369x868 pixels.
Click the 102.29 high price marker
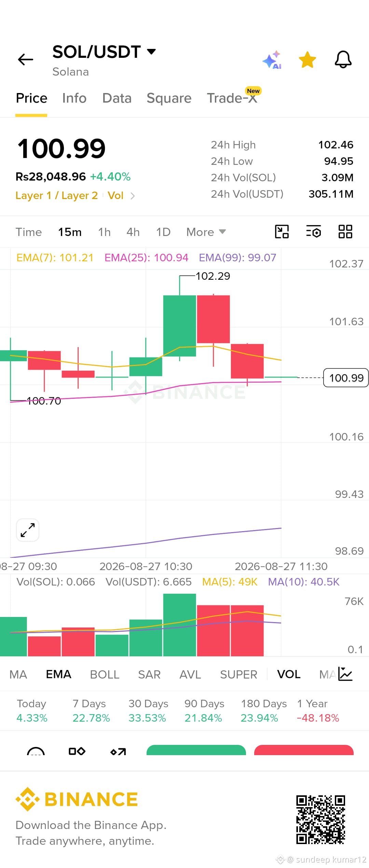pyautogui.click(x=213, y=276)
